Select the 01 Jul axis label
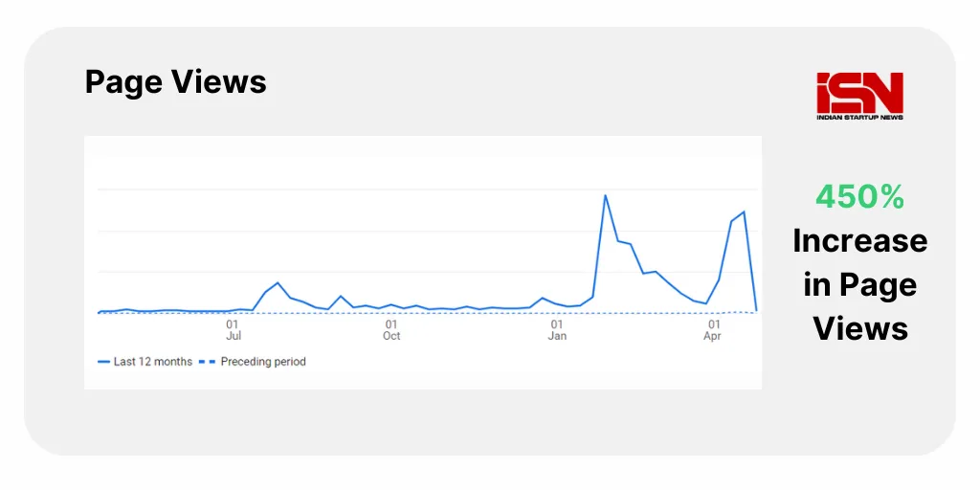The height and width of the screenshot is (490, 980). click(x=233, y=330)
